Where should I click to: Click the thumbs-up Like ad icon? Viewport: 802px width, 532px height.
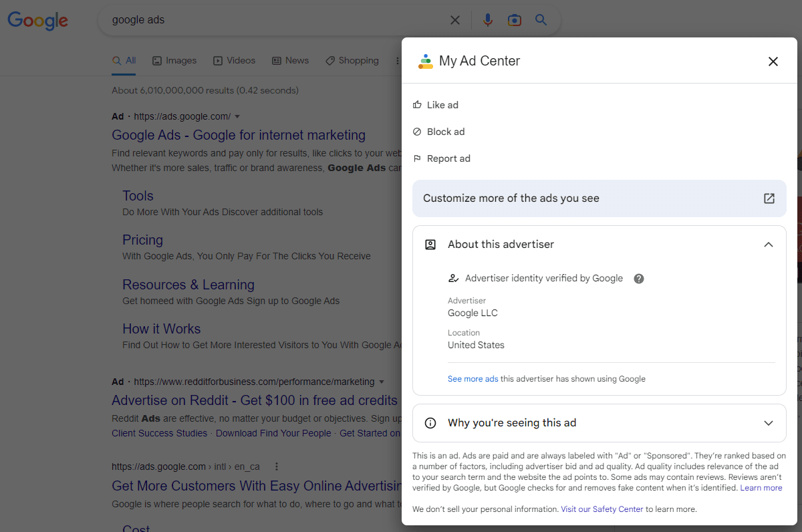(417, 105)
